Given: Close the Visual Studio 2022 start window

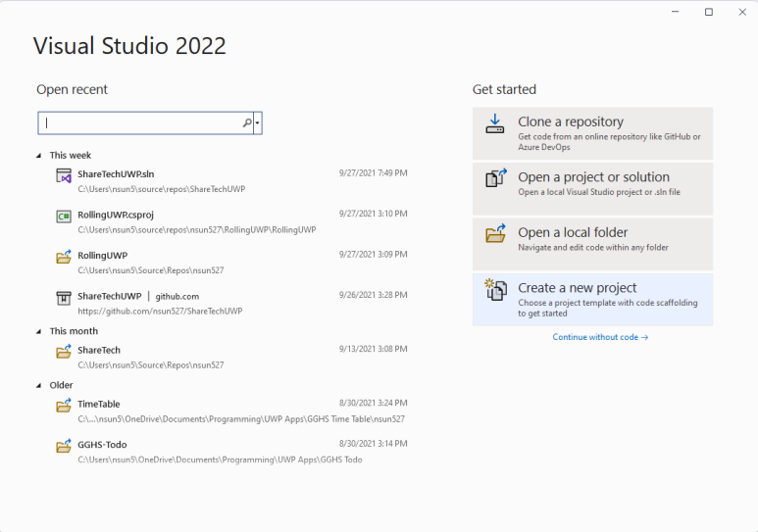Looking at the screenshot, I should tap(742, 12).
